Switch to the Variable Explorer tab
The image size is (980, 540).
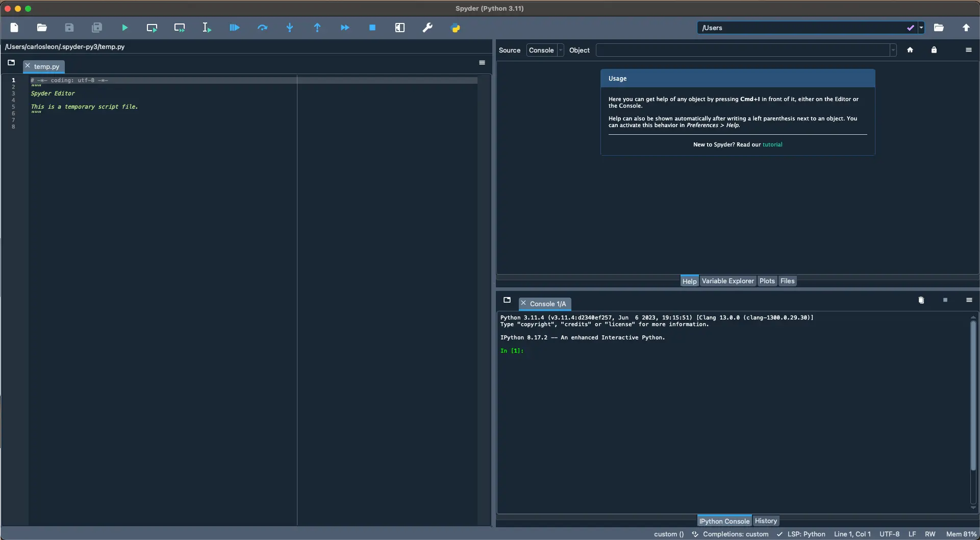727,281
